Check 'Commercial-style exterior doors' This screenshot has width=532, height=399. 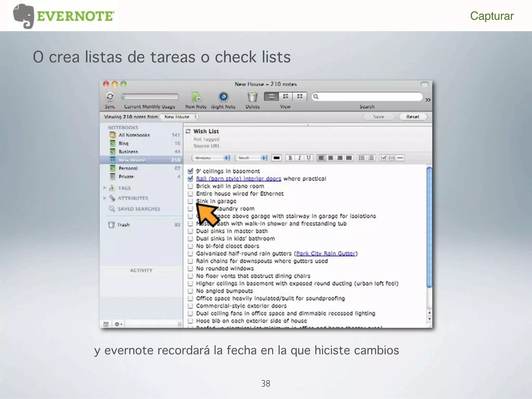tap(190, 306)
